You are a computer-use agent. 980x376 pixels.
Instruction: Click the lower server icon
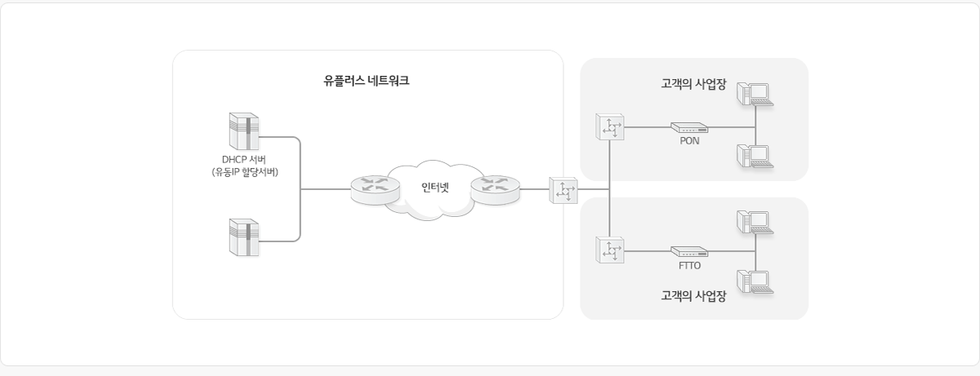243,237
